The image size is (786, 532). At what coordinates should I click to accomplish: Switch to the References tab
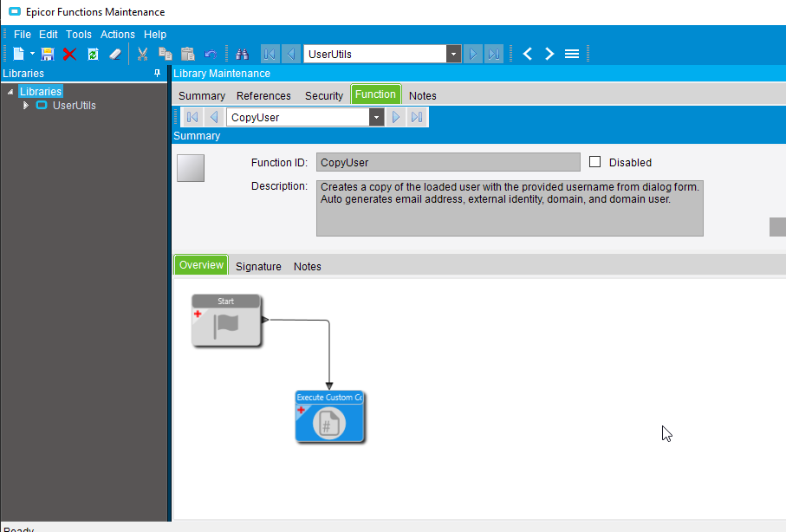tap(263, 96)
